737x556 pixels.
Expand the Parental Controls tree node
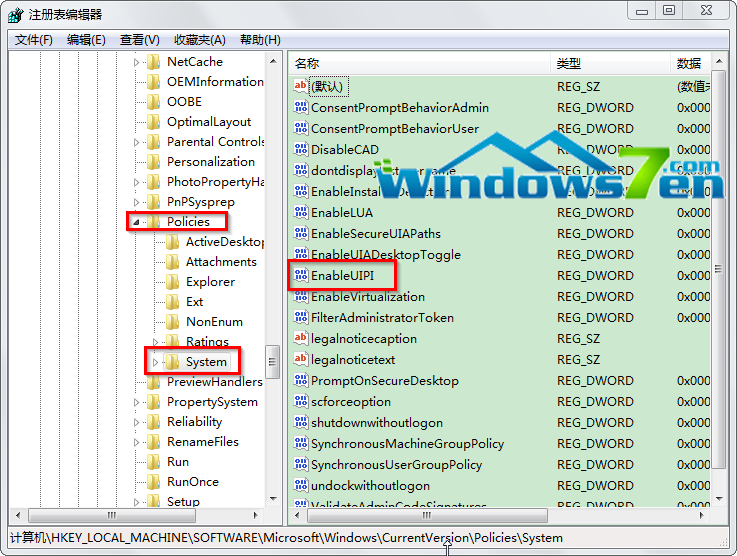pos(136,142)
